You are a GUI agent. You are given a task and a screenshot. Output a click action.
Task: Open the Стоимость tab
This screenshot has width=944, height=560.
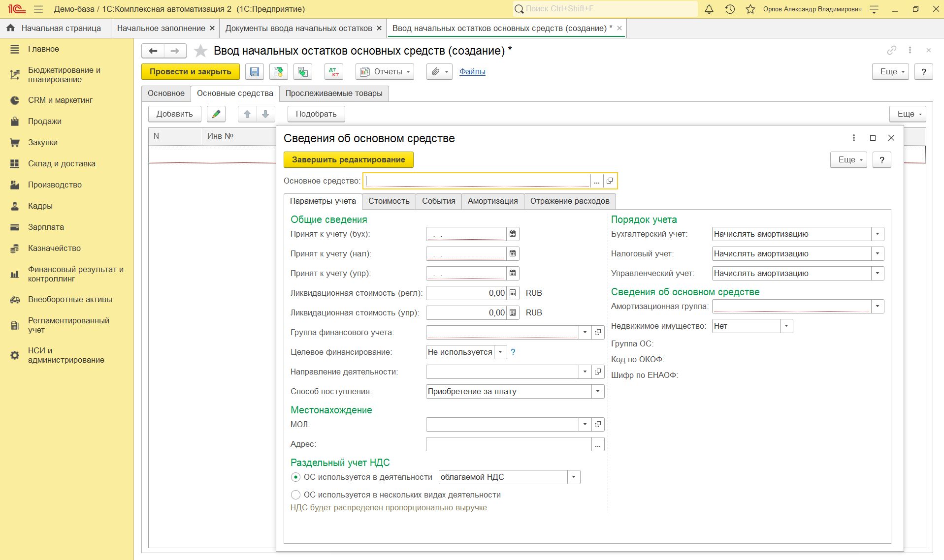pyautogui.click(x=389, y=201)
